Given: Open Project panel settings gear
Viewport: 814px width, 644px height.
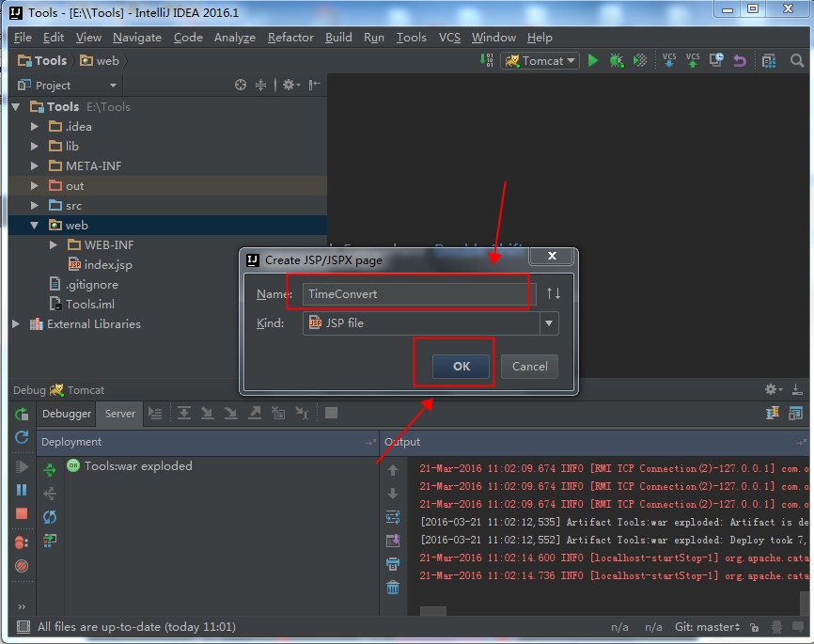Looking at the screenshot, I should [x=290, y=85].
